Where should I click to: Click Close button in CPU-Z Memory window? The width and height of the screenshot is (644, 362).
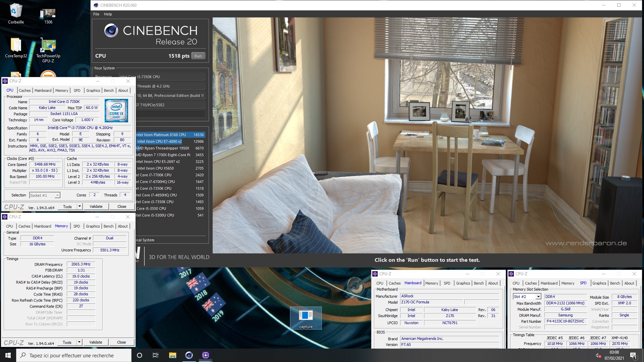[x=121, y=342]
